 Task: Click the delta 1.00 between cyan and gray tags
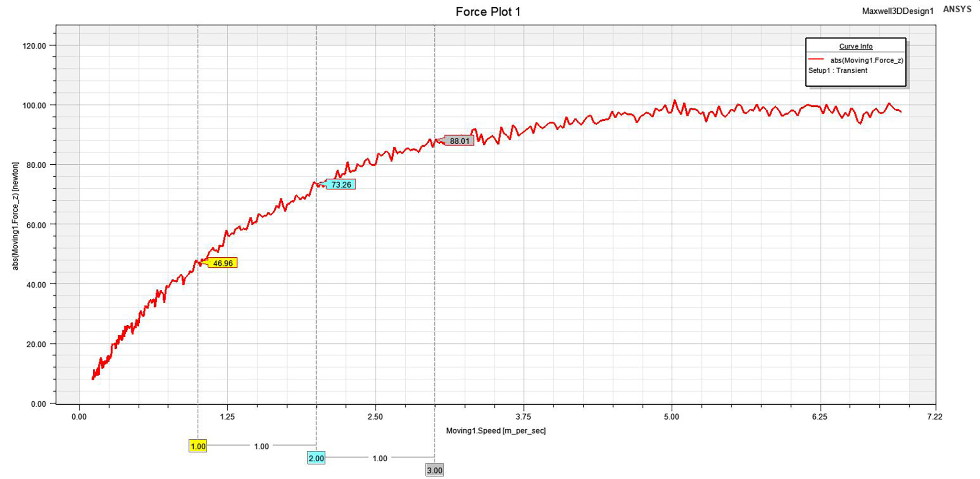click(379, 458)
